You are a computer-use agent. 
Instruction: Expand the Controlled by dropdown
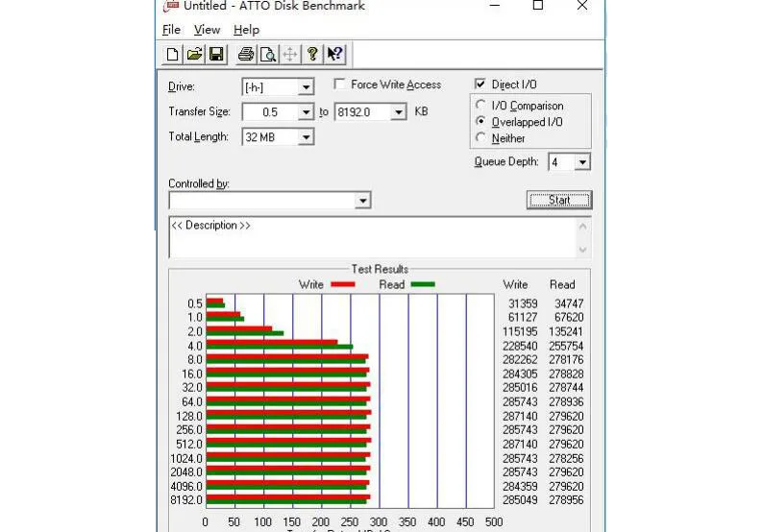point(362,201)
